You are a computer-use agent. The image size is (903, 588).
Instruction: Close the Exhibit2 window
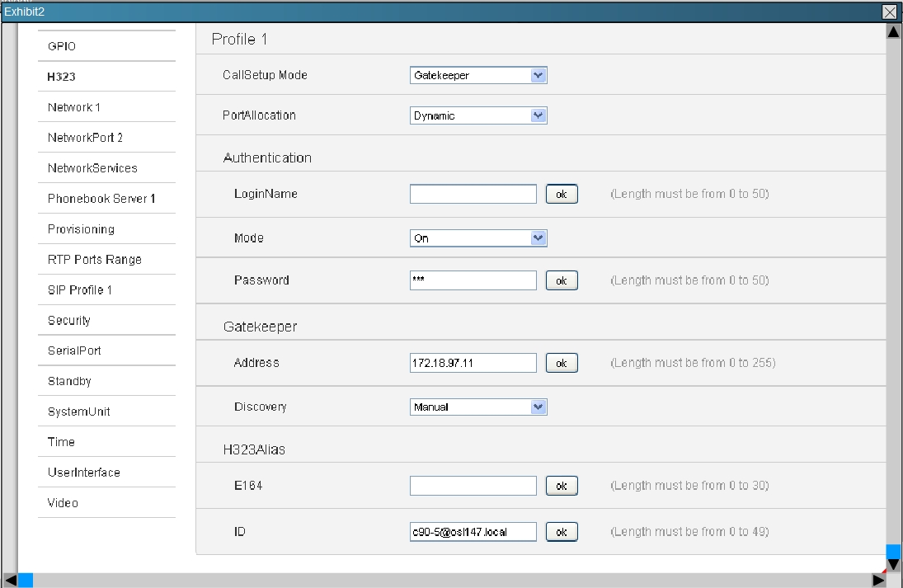[889, 12]
